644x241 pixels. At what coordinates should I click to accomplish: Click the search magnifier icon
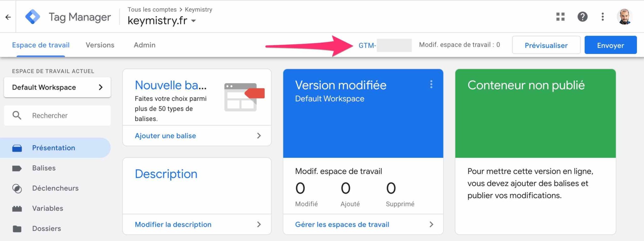17,115
